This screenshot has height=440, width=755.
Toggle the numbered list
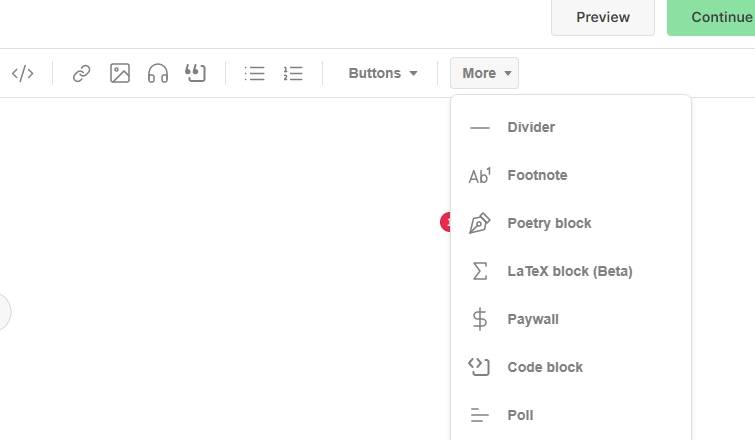tap(293, 73)
